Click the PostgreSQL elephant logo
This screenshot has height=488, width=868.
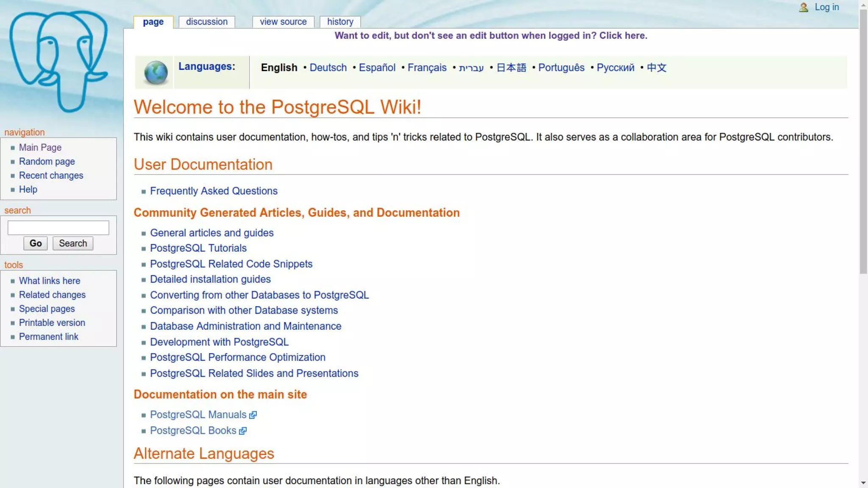[x=58, y=61]
